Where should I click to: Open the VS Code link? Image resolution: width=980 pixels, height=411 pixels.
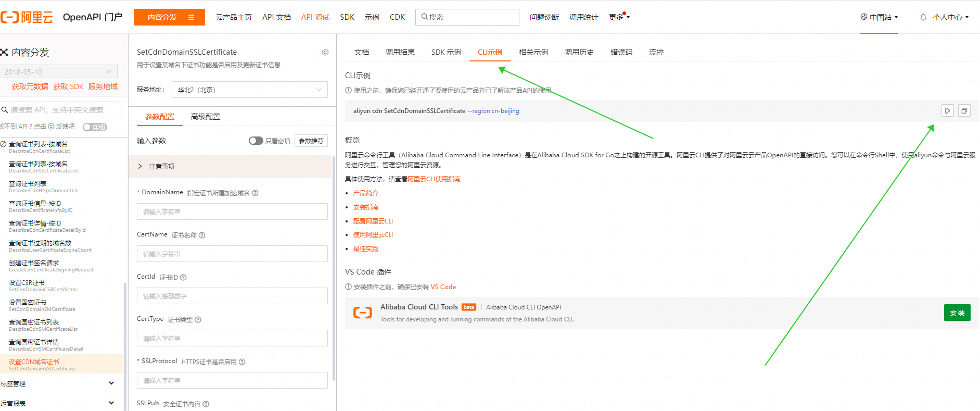point(443,287)
